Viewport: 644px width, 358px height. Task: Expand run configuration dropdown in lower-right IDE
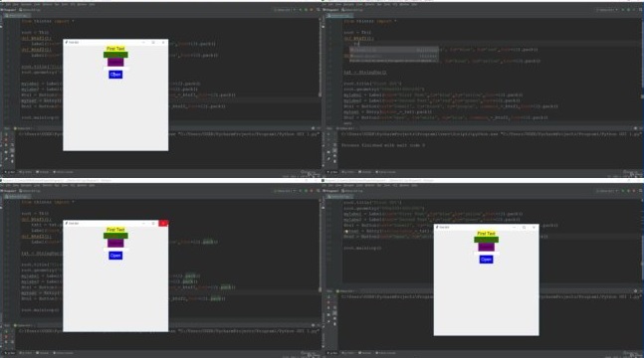point(606,191)
